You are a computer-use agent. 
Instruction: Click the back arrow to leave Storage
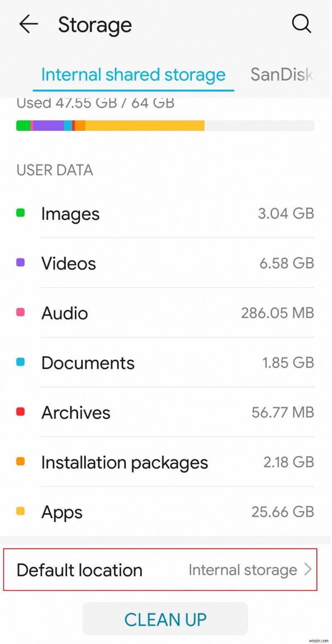(28, 24)
